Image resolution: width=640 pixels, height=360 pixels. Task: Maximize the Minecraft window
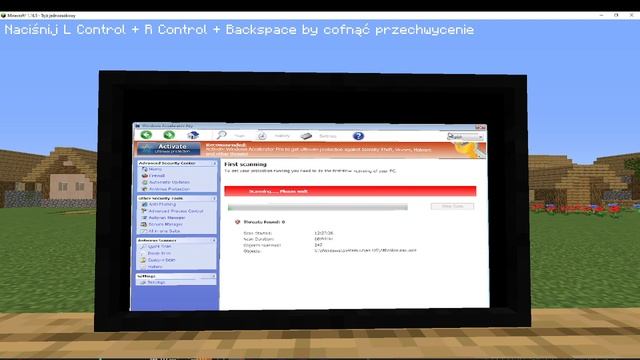point(616,15)
